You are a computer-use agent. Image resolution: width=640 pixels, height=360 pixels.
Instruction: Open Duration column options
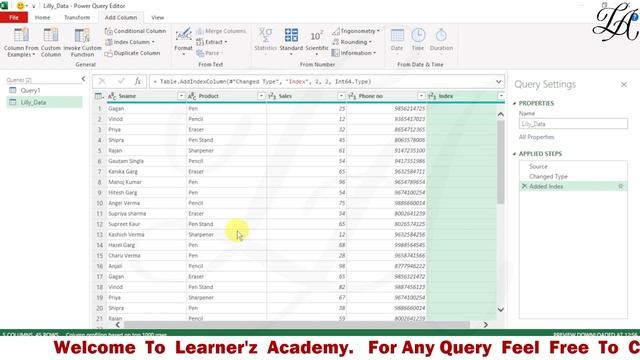pos(441,42)
